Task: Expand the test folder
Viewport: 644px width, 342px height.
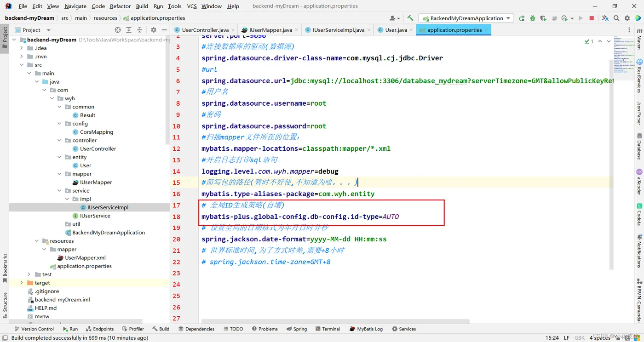Action: point(29,274)
